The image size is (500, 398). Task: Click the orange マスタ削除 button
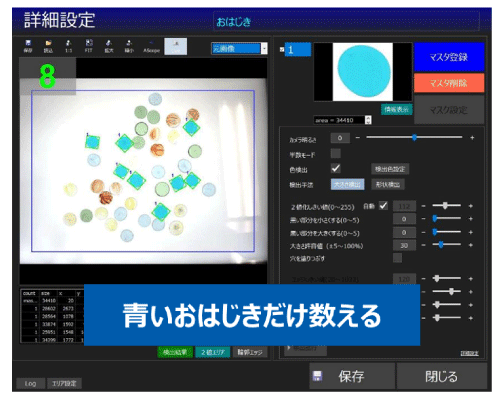[x=449, y=83]
